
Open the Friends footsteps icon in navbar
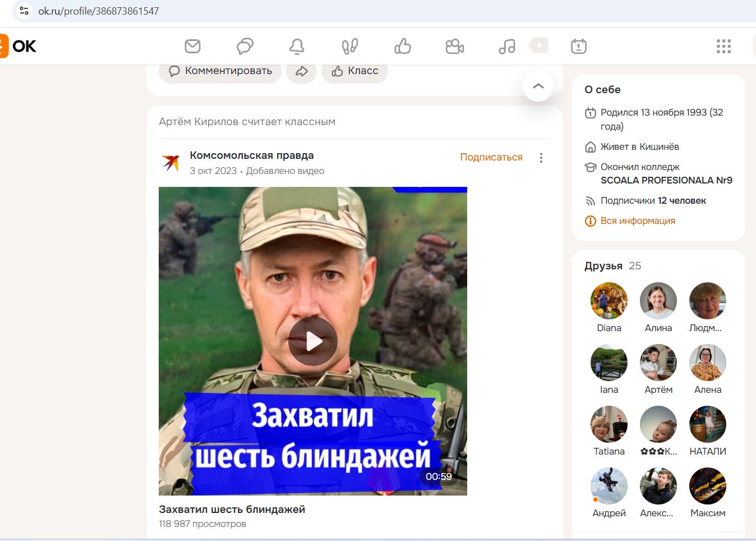pyautogui.click(x=349, y=46)
